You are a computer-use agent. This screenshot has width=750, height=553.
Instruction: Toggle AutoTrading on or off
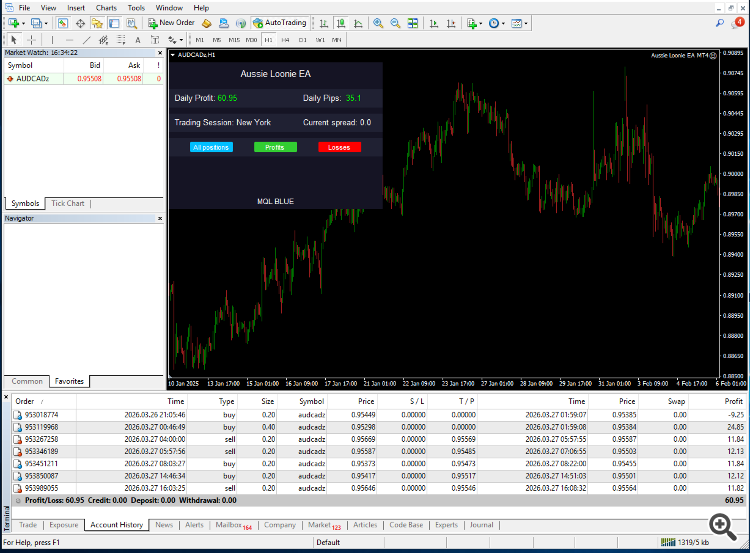point(279,23)
